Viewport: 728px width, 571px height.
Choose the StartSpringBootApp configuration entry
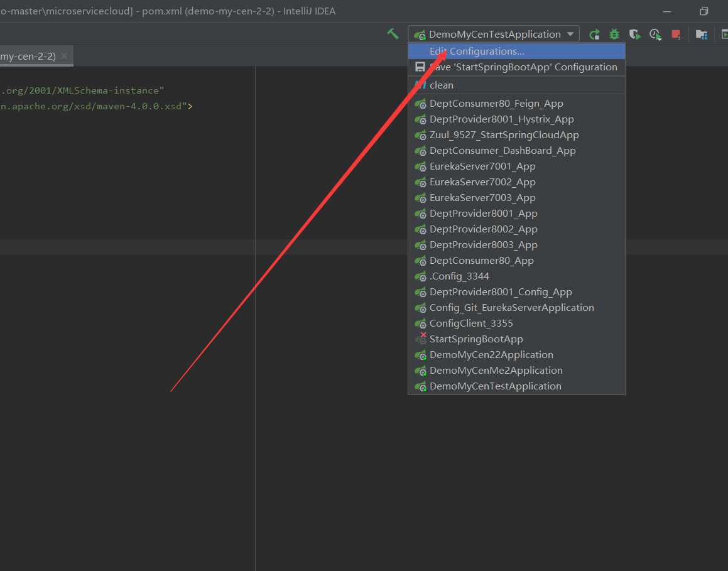[516, 339]
